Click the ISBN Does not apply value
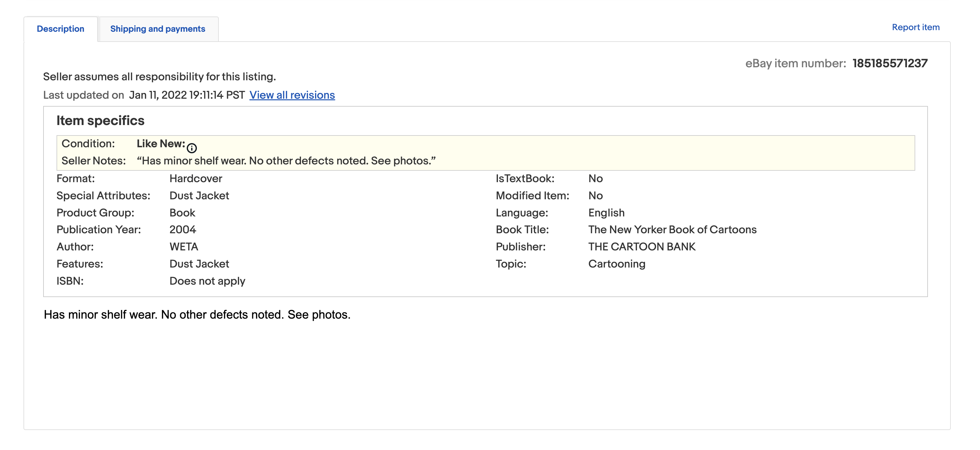The height and width of the screenshot is (450, 980). click(207, 281)
